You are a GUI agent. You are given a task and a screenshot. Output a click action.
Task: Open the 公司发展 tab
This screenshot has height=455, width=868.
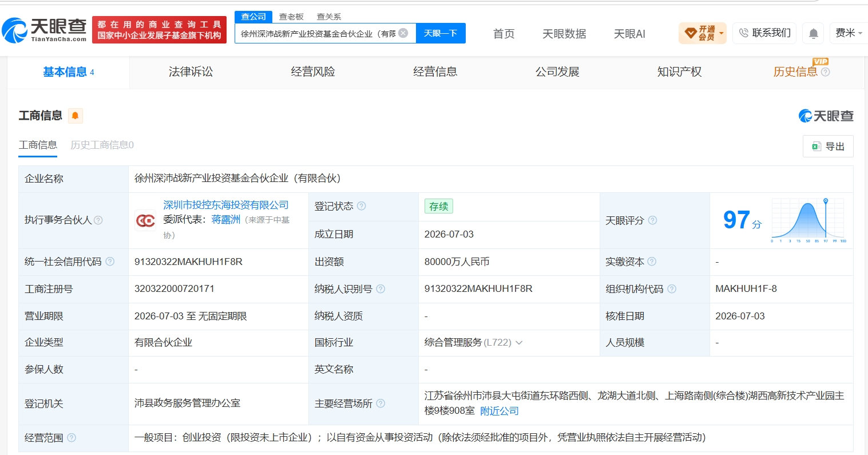click(557, 72)
